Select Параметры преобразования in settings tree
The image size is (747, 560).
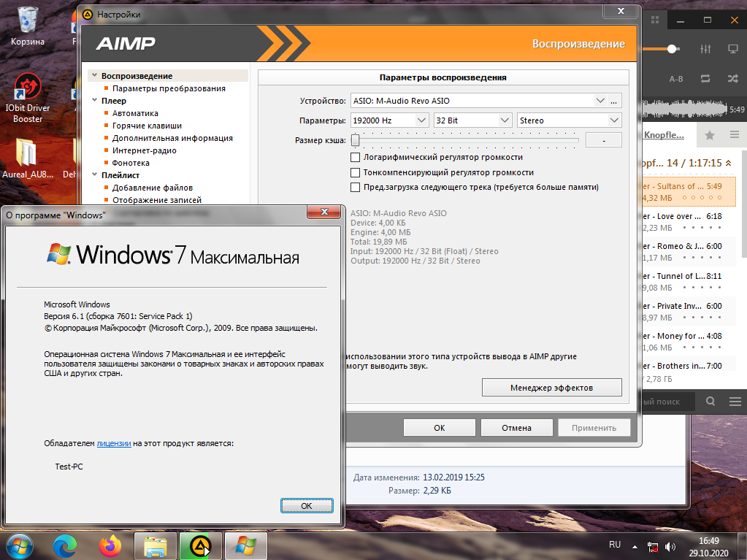coord(169,88)
